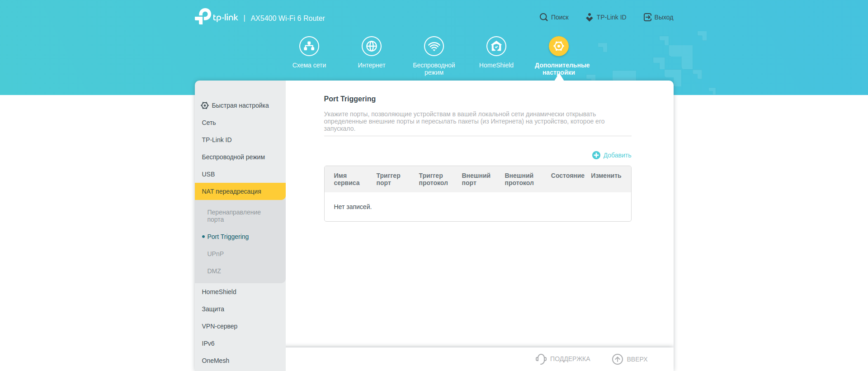This screenshot has height=371, width=868.
Task: Click the Поиск search icon
Action: 543,17
